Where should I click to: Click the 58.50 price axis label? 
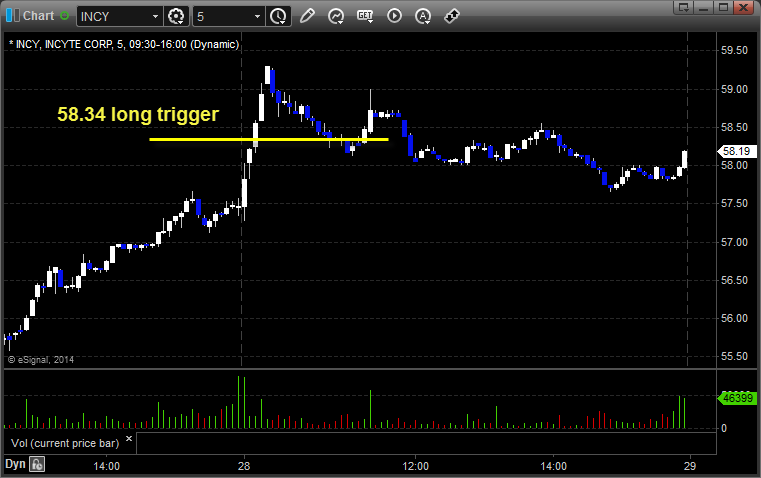pos(734,128)
